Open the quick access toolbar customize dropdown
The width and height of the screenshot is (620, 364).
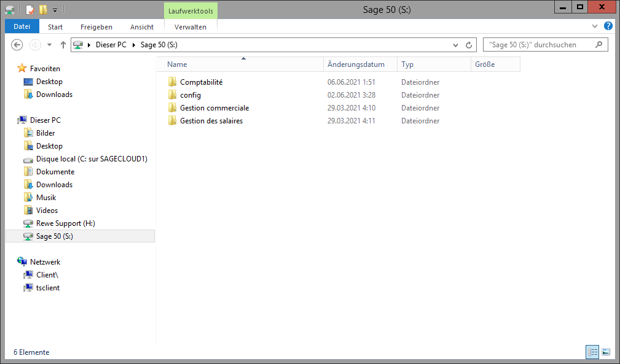55,10
